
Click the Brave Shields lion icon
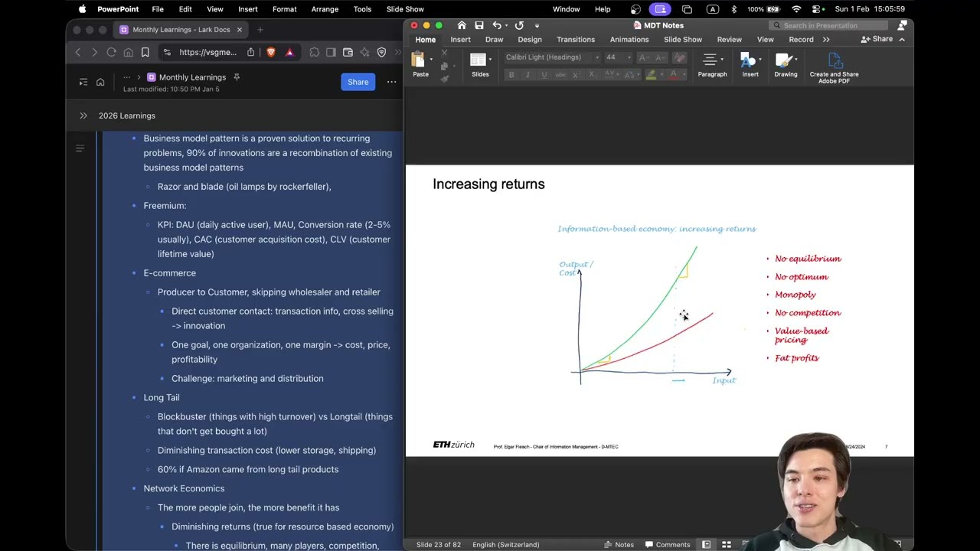pos(270,52)
